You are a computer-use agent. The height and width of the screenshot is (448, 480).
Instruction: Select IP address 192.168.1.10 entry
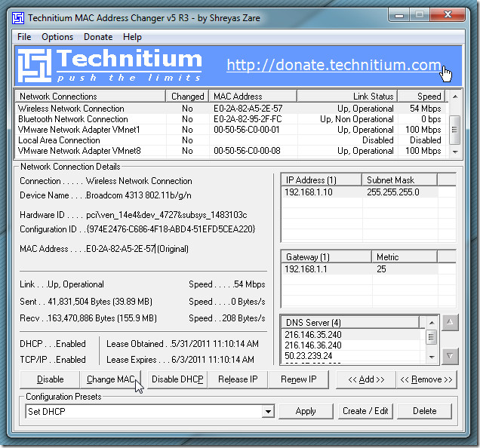tap(308, 192)
